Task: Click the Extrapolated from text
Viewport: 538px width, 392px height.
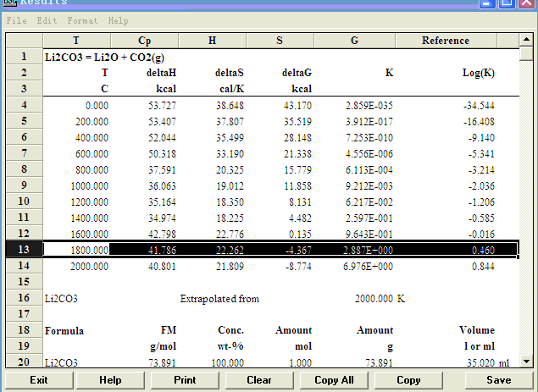Action: coord(219,299)
